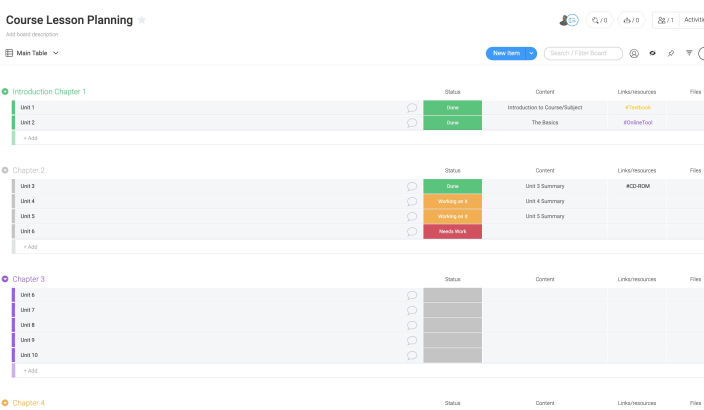The height and width of the screenshot is (410, 704).
Task: Add an item under Introduction Chapter 1
Action: [31, 138]
